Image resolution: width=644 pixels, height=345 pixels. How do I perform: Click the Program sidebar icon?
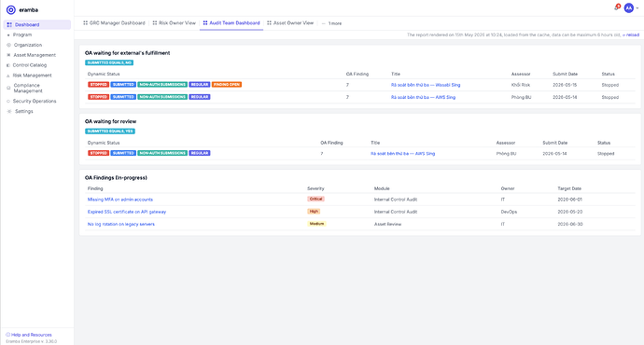tap(8, 34)
